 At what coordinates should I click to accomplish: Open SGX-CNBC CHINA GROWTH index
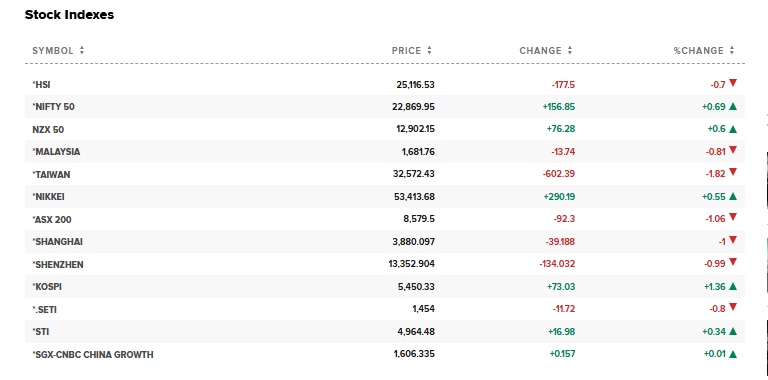coord(93,355)
